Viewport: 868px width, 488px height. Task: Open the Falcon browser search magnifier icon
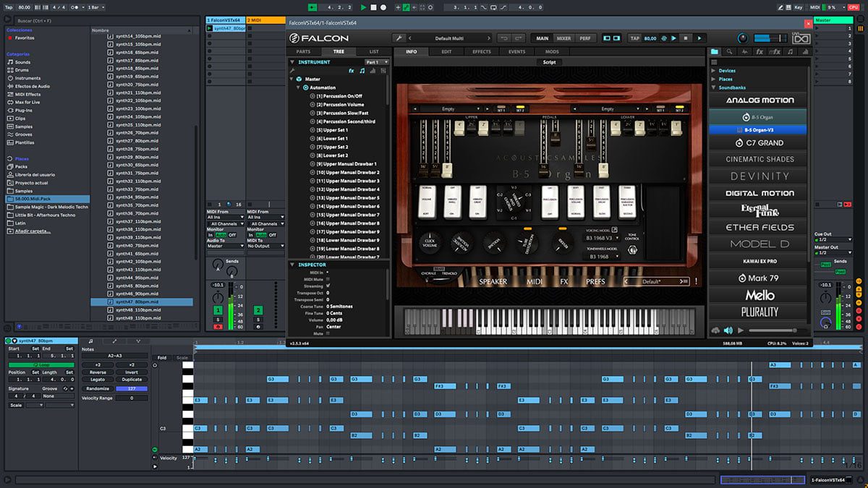click(730, 51)
